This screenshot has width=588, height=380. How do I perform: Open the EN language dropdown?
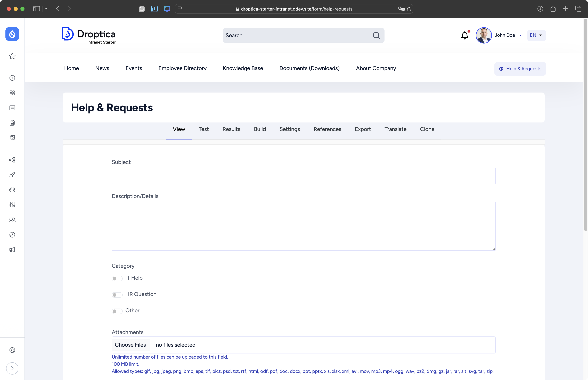tap(536, 35)
